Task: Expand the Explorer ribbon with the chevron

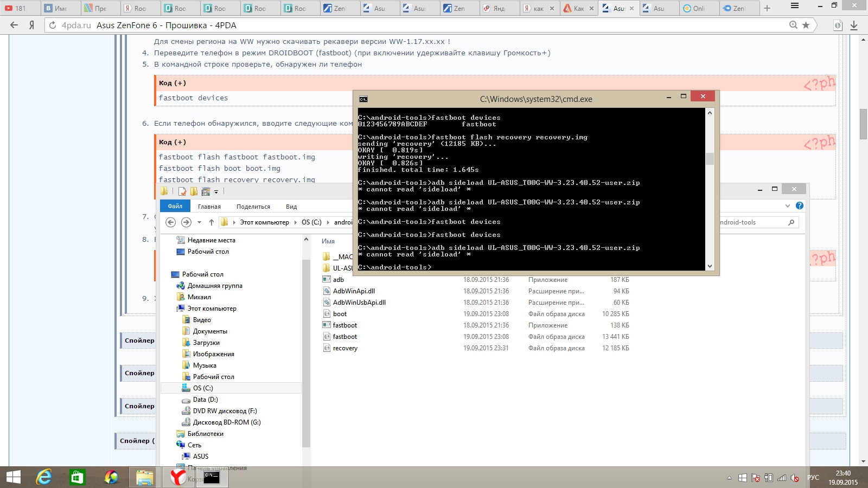Action: (787, 206)
